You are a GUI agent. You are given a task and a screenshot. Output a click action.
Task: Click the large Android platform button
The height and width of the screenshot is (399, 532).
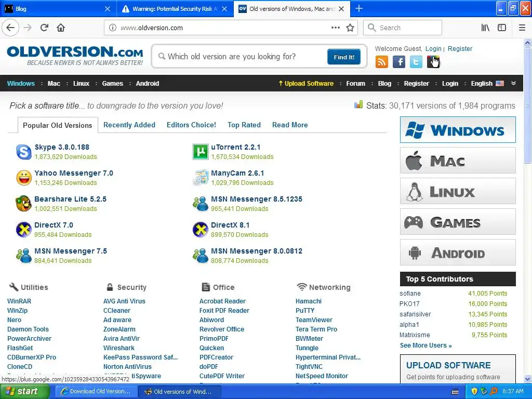pyautogui.click(x=458, y=252)
